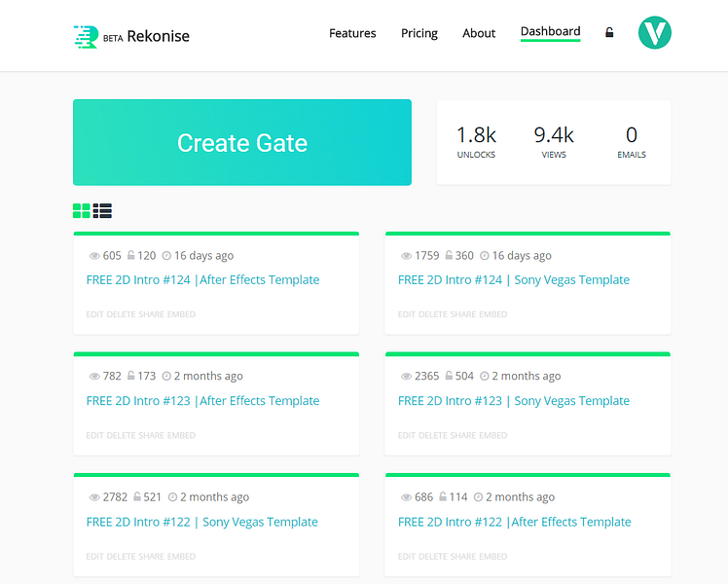
Task: Click EDIT on #123 Sony Vegas gate
Action: coord(407,435)
